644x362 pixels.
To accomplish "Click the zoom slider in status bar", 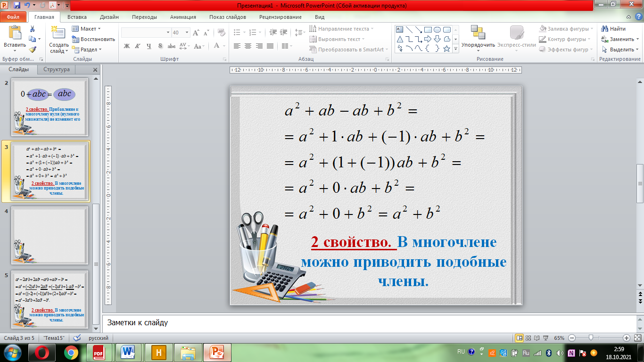I will 590,338.
